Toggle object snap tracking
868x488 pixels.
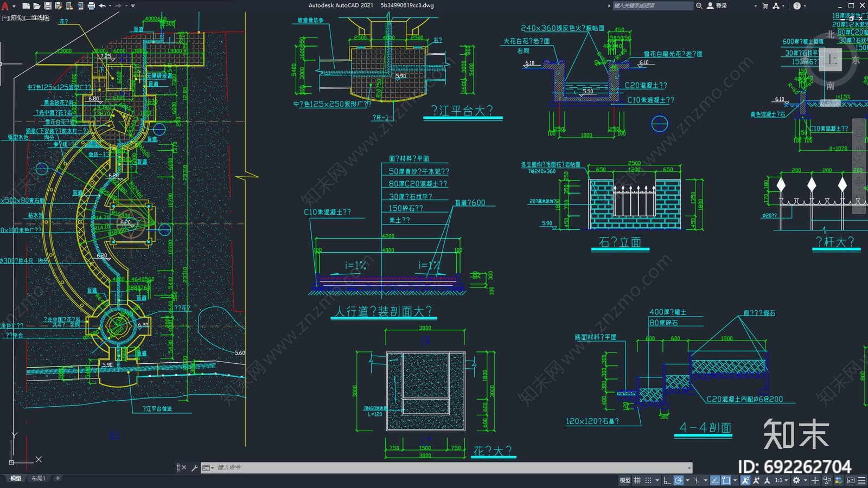[715, 480]
